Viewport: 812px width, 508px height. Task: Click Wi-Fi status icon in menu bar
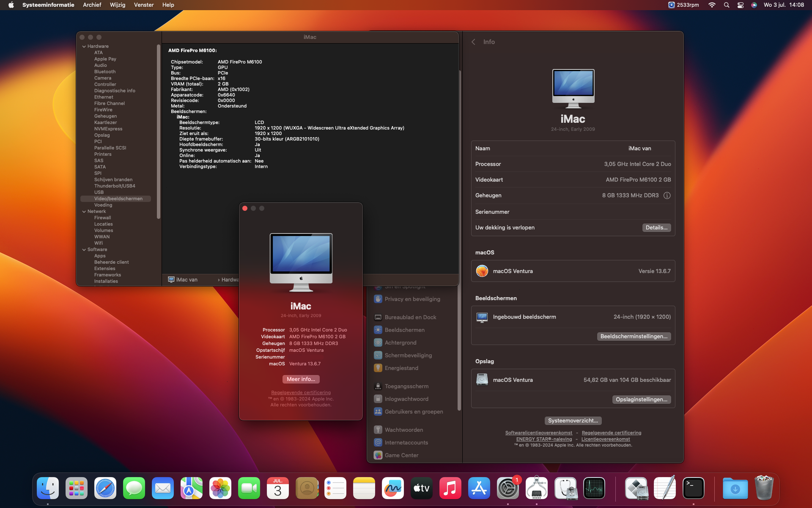pyautogui.click(x=712, y=5)
